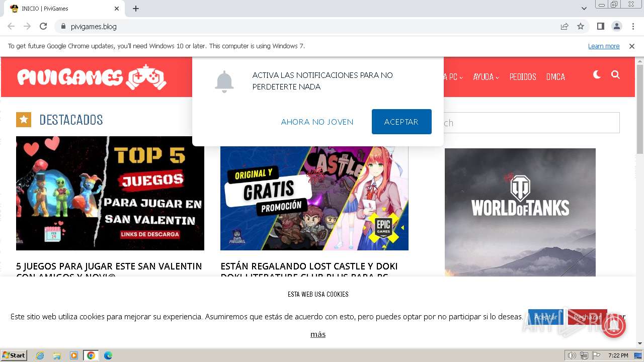This screenshot has height=362, width=644.
Task: Open PEDIDOS menu item
Action: (x=523, y=77)
